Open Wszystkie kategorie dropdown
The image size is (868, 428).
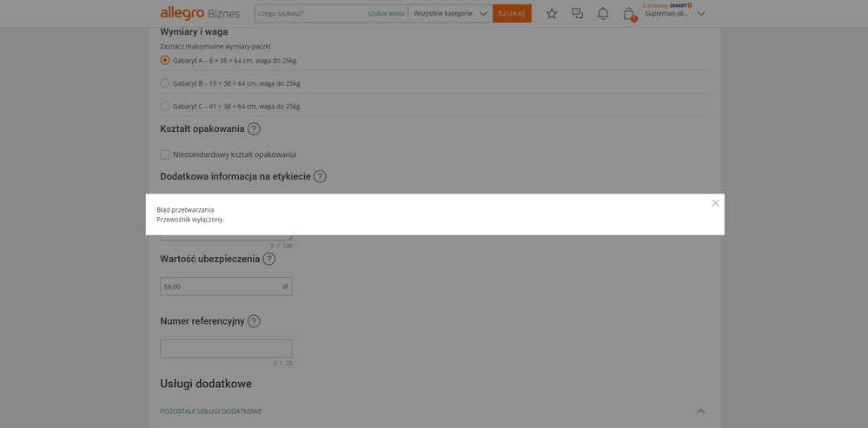450,14
